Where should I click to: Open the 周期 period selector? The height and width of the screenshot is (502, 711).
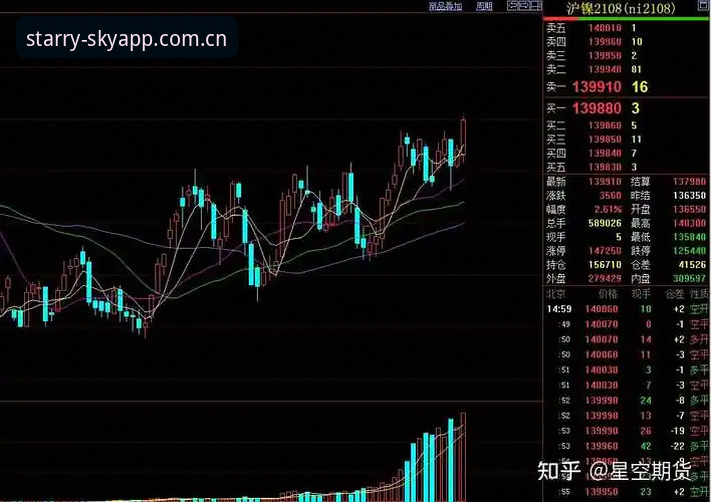click(x=484, y=6)
